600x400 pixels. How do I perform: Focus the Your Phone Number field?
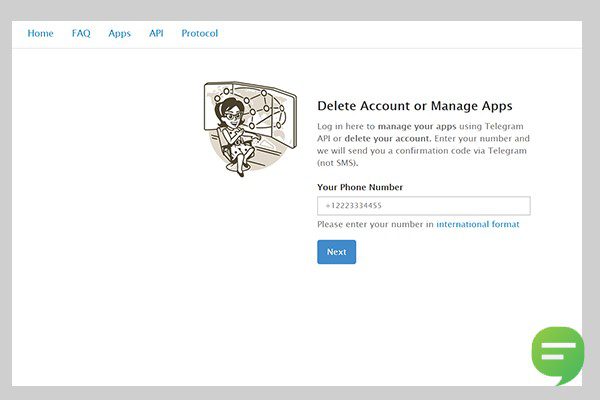424,206
